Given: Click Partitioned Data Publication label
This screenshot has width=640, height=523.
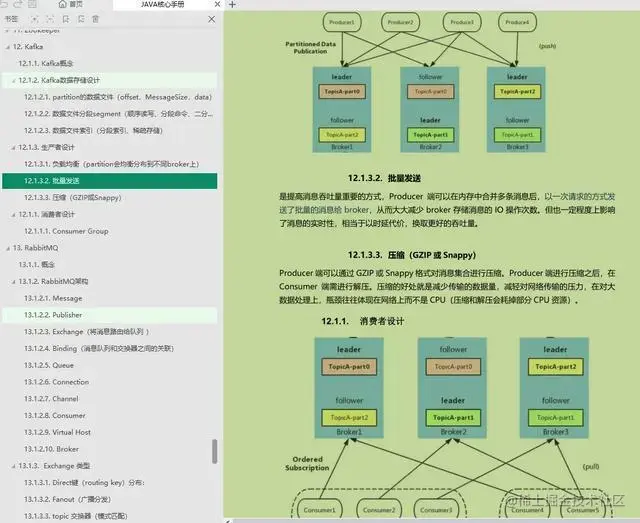Looking at the screenshot, I should pyautogui.click(x=310, y=47).
